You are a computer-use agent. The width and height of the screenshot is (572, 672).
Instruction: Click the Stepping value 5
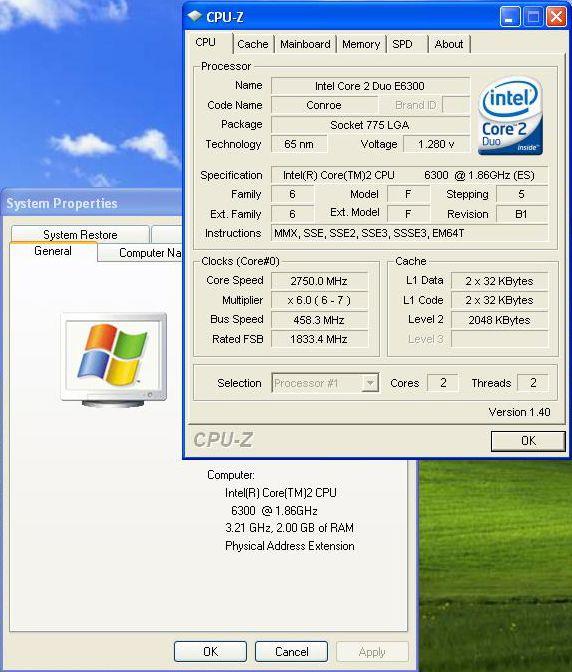coord(521,194)
